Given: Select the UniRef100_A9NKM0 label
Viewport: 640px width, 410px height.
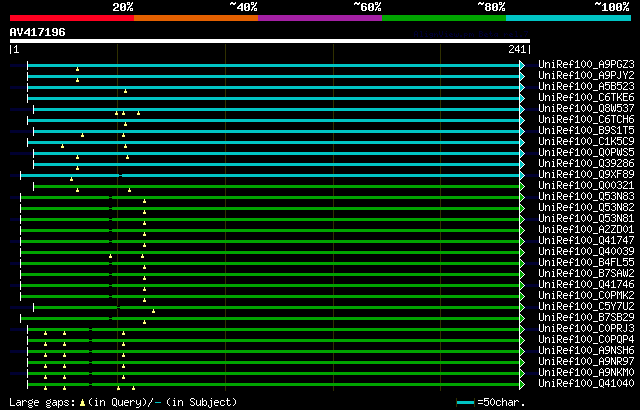Looking at the screenshot, I should pos(586,372).
